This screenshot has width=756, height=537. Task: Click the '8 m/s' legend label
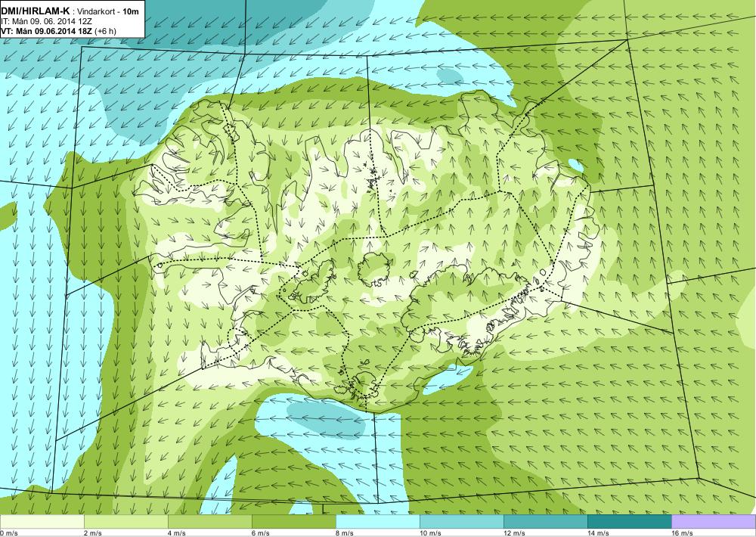coord(345,532)
